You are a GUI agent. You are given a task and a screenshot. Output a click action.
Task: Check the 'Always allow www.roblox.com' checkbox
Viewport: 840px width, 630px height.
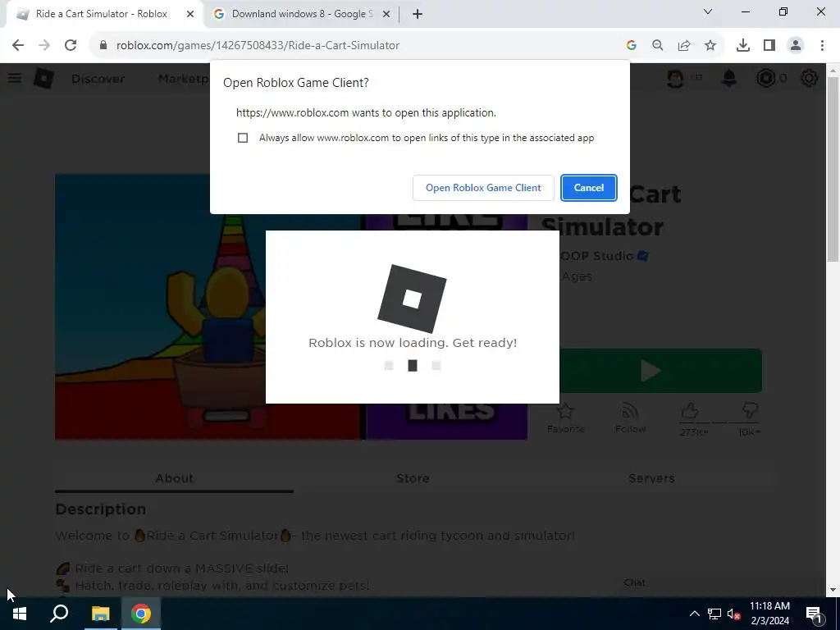click(243, 138)
